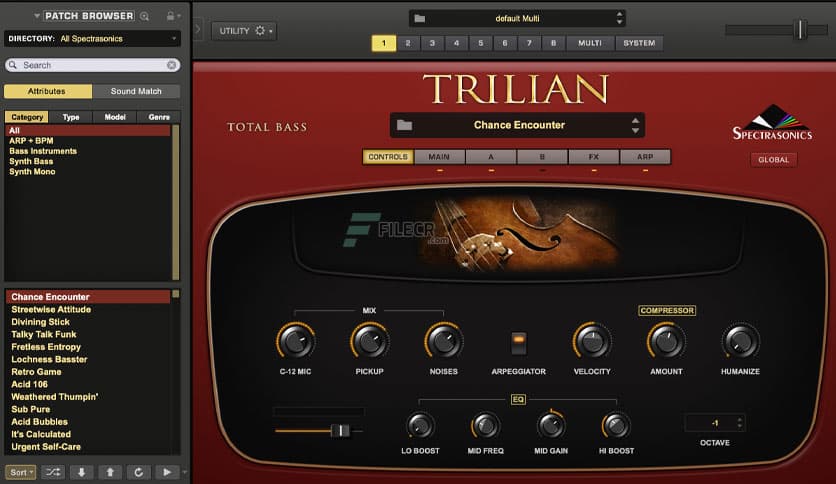Open the MULTI page
836x484 pixels.
tap(590, 43)
